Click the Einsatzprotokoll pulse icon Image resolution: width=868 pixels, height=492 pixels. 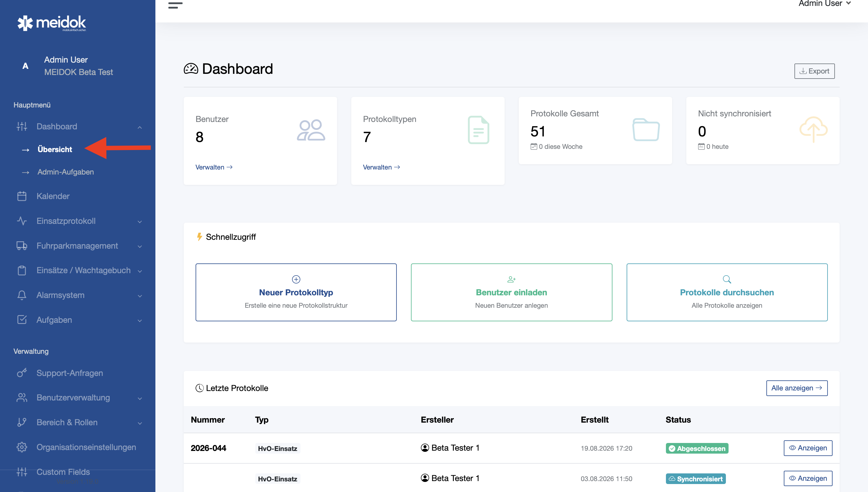coord(22,221)
